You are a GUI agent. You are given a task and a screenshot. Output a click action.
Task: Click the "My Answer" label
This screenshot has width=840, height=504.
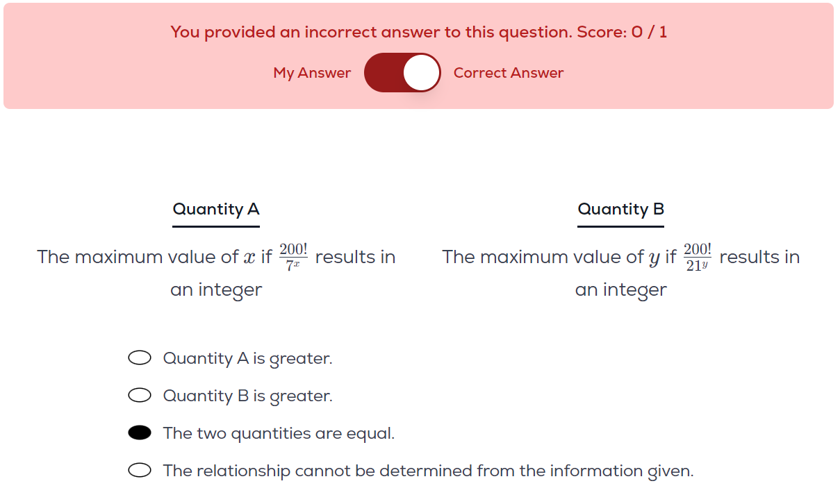pyautogui.click(x=312, y=73)
